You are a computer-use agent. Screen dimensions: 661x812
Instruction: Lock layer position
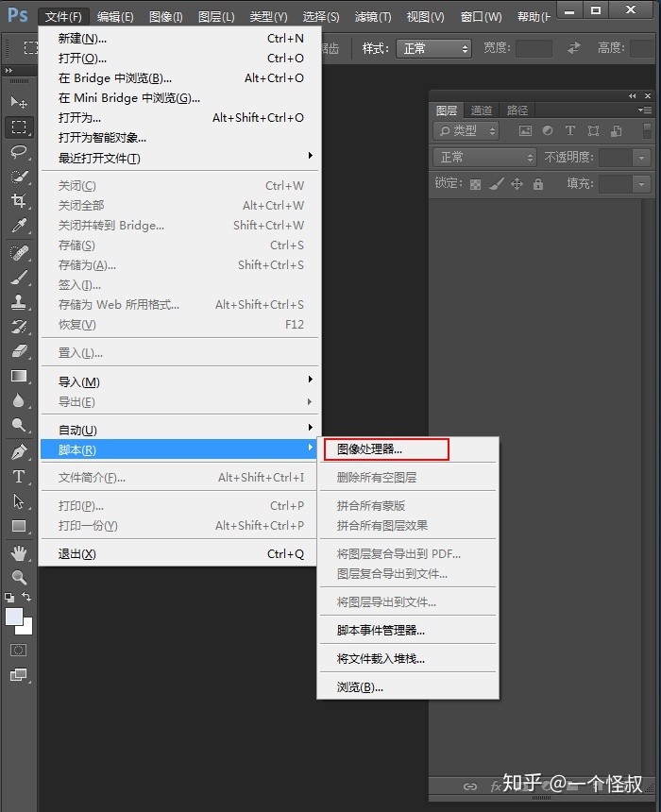(517, 184)
